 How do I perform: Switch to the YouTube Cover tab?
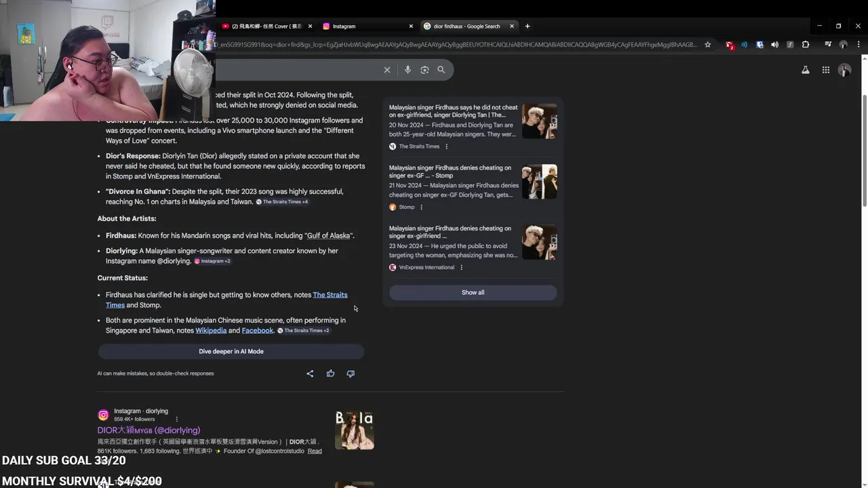[x=266, y=26]
